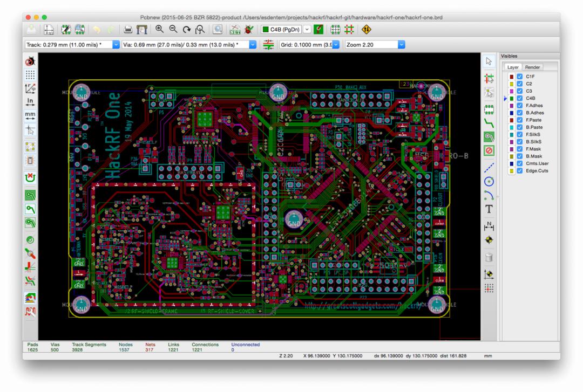Select the Add keepout areas tool
Image resolution: width=583 pixels, height=392 pixels.
click(489, 150)
